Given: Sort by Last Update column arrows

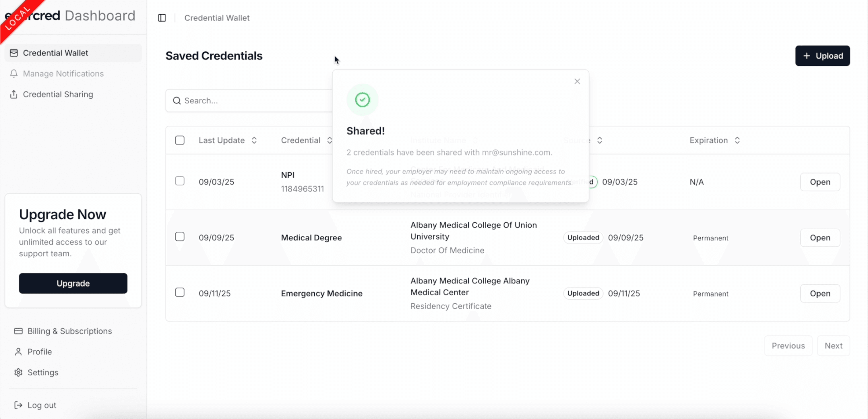Looking at the screenshot, I should coord(254,140).
